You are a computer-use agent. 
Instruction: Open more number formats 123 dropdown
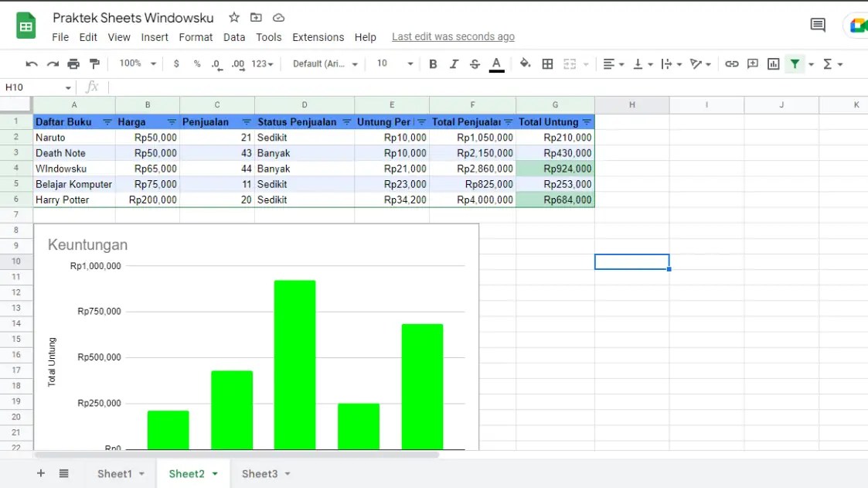point(262,64)
